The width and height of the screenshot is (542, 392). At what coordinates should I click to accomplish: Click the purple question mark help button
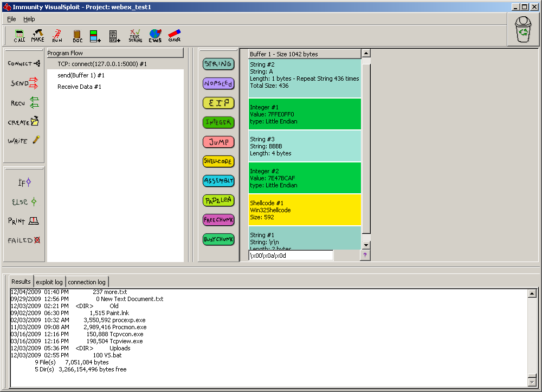pyautogui.click(x=365, y=255)
